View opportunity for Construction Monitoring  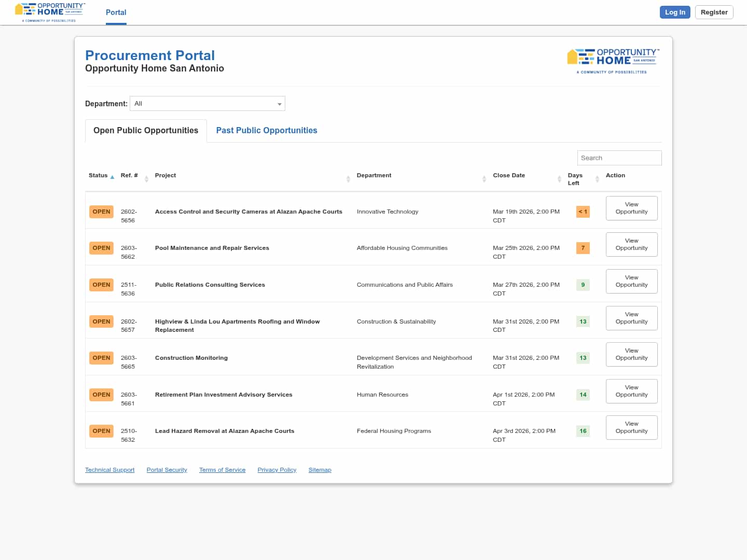[x=631, y=354]
